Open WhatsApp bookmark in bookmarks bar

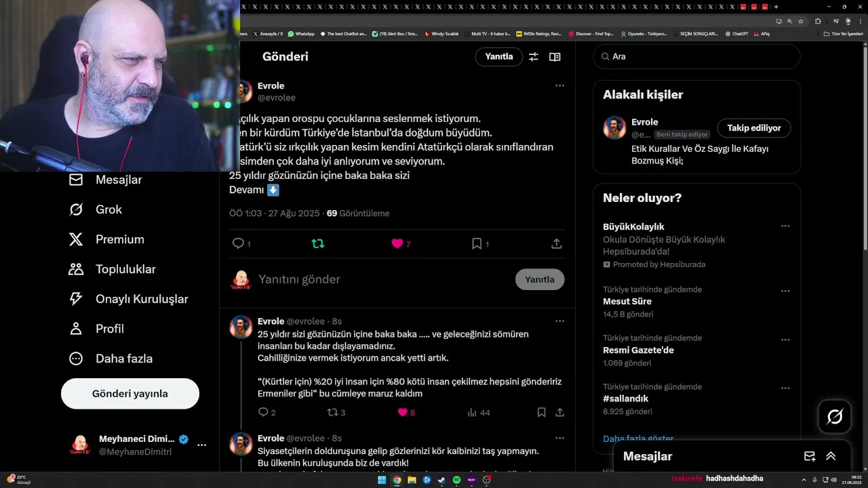pos(301,33)
